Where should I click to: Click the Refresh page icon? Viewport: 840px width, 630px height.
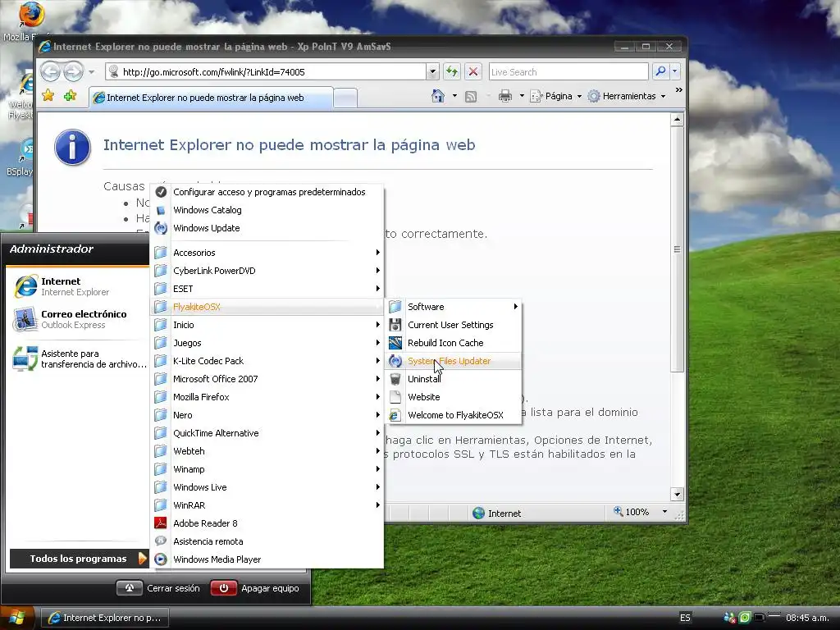pos(452,71)
